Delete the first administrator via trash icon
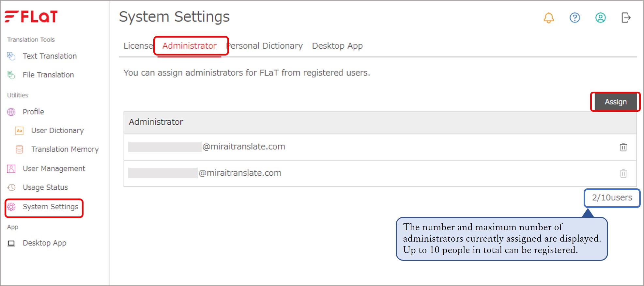Viewport: 644px width, 286px height. pyautogui.click(x=623, y=147)
